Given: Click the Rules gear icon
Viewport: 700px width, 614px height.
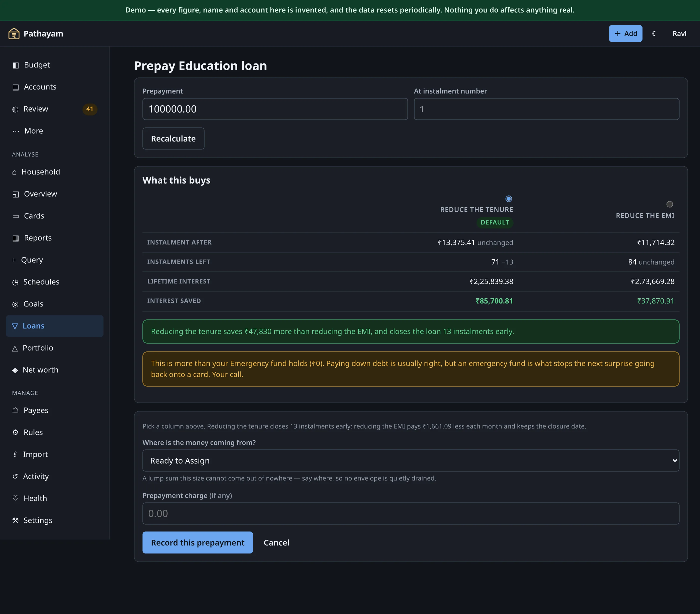Looking at the screenshot, I should click(x=15, y=432).
